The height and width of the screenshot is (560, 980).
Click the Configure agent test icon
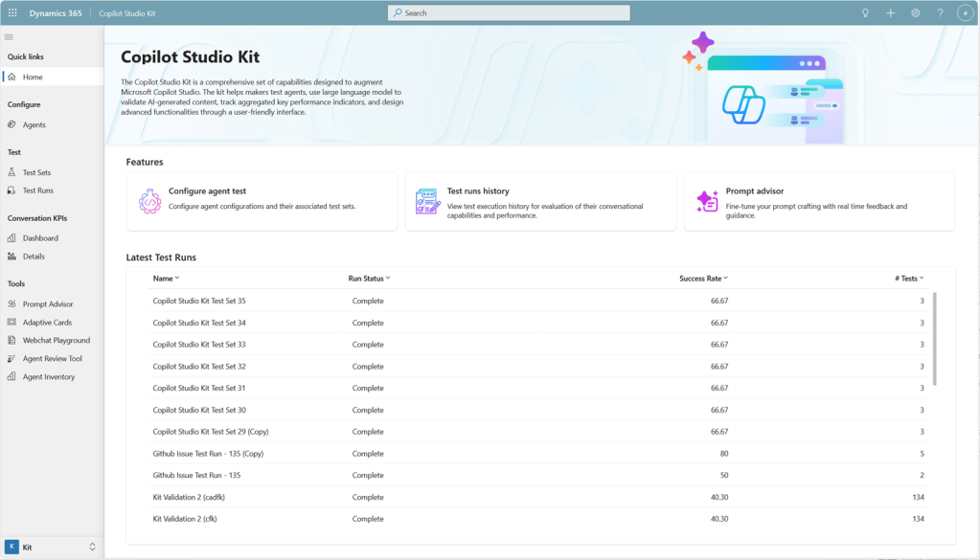(149, 201)
